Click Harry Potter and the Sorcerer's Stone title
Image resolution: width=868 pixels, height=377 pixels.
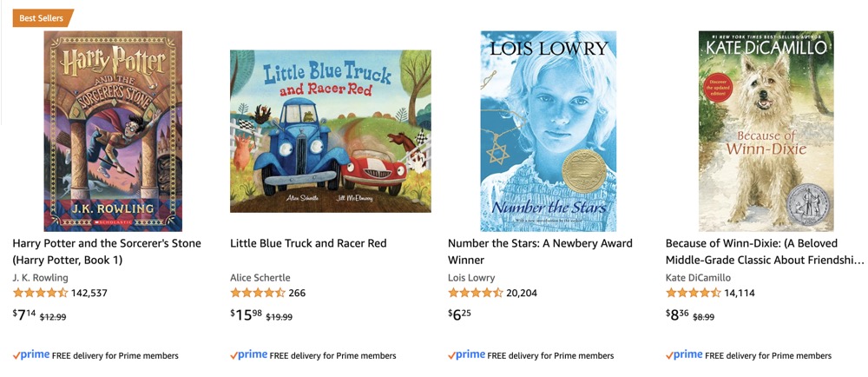click(107, 251)
